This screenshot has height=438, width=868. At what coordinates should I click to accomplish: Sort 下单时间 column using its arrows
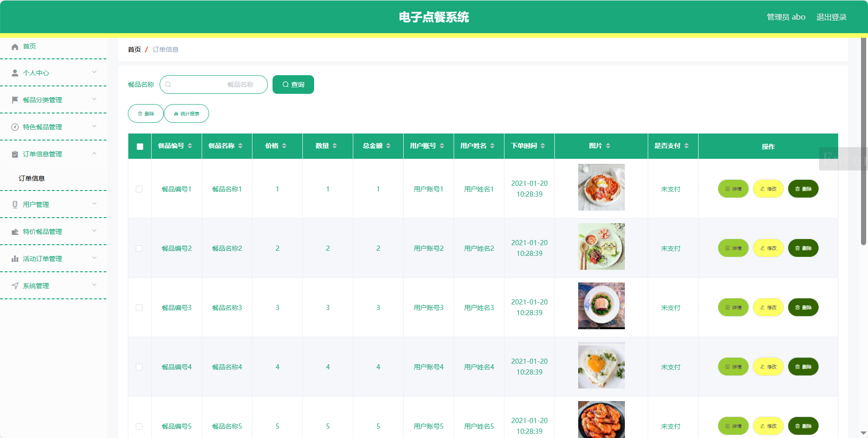[543, 146]
